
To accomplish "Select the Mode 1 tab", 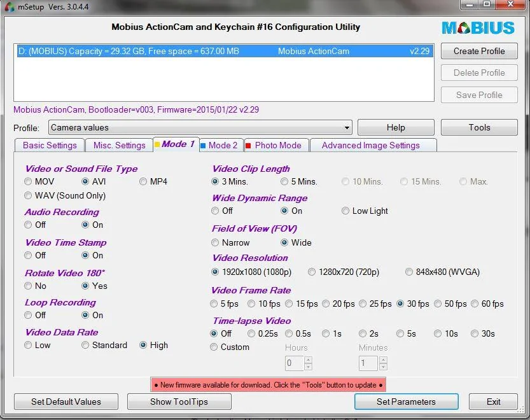I will (x=176, y=144).
